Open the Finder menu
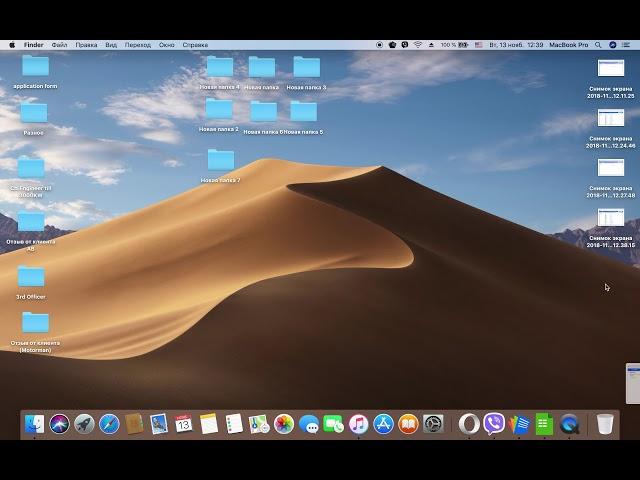The height and width of the screenshot is (480, 640). pos(33,45)
